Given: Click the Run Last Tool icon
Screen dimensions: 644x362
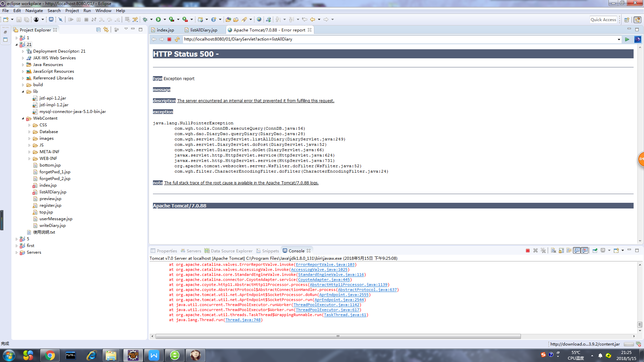Looking at the screenshot, I should 185,19.
